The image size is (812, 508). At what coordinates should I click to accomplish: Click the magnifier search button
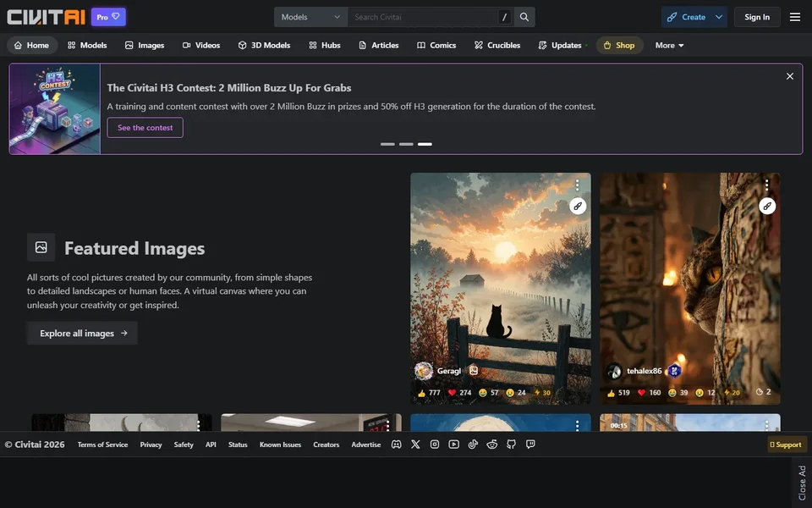tap(524, 17)
